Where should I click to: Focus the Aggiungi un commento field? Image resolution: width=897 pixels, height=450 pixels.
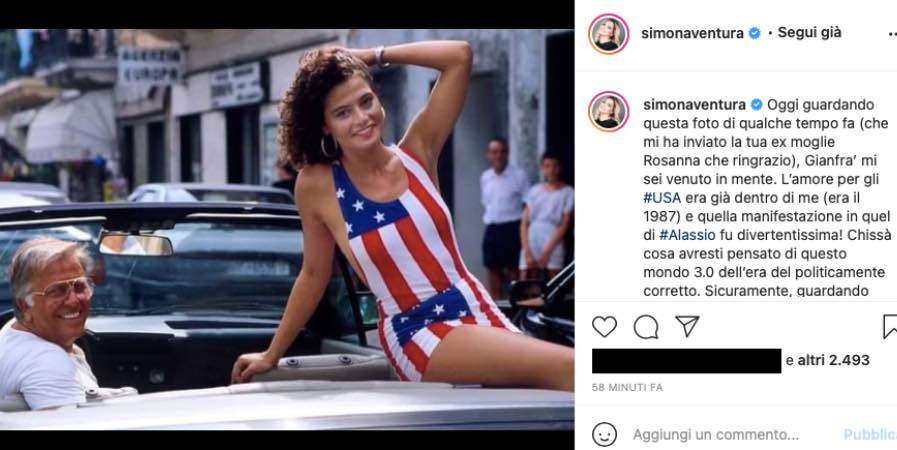[x=716, y=435]
